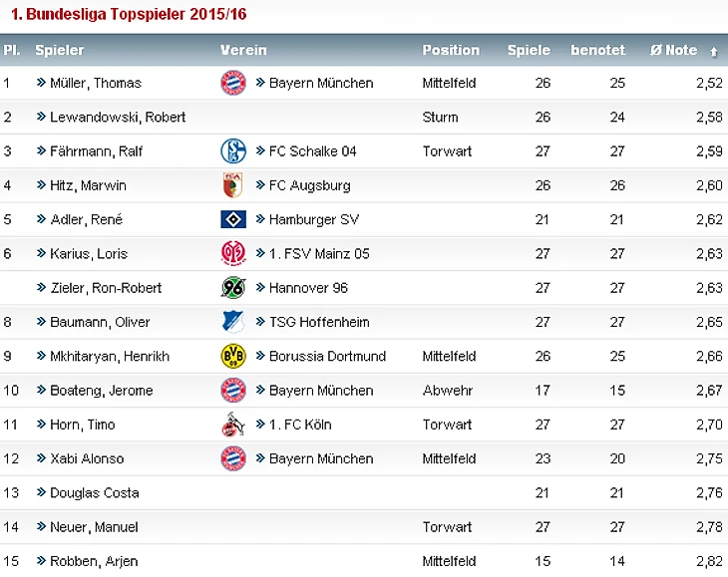Image resolution: width=728 pixels, height=577 pixels.
Task: Open player link Mkhitaryan, Henrikh
Action: (x=110, y=356)
